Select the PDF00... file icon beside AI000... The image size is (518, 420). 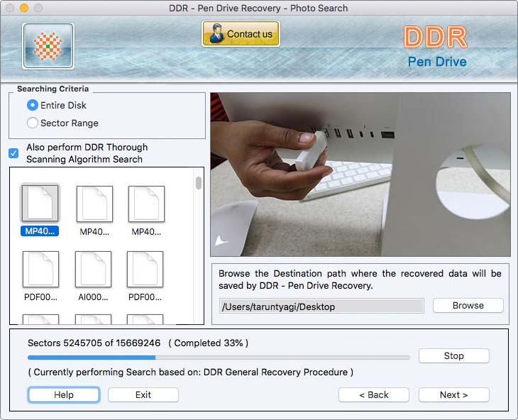pyautogui.click(x=145, y=269)
